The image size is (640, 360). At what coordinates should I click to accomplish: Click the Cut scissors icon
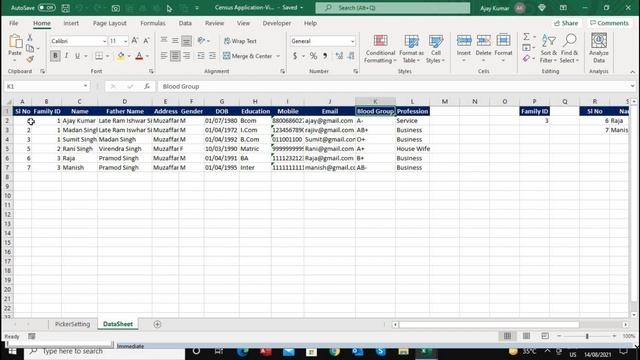click(x=30, y=38)
